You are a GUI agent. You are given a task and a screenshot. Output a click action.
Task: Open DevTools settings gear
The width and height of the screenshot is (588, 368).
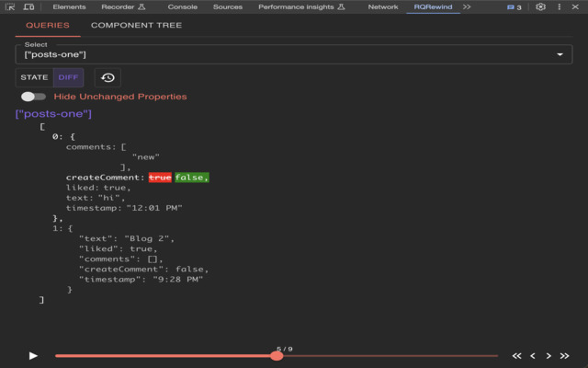point(540,6)
